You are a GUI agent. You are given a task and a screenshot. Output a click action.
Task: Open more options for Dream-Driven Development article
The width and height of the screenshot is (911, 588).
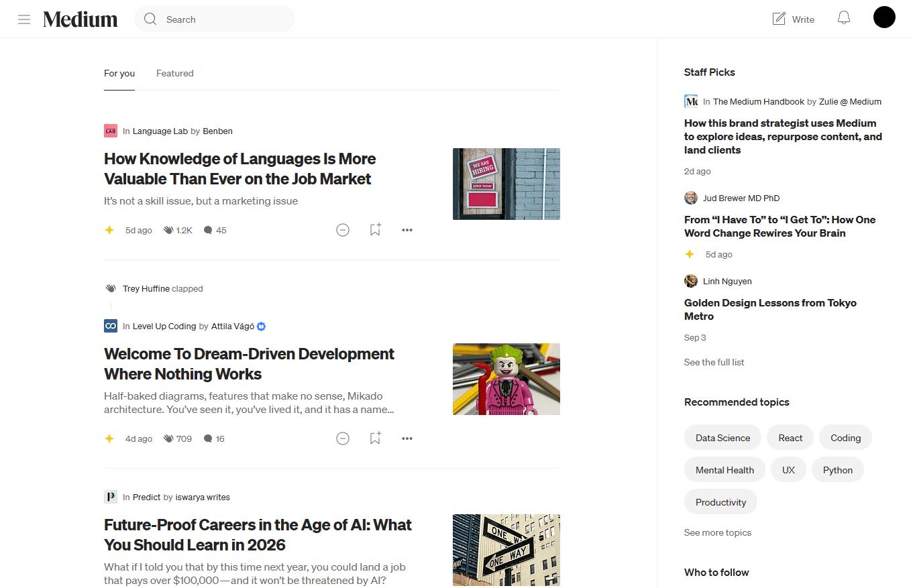click(x=407, y=438)
